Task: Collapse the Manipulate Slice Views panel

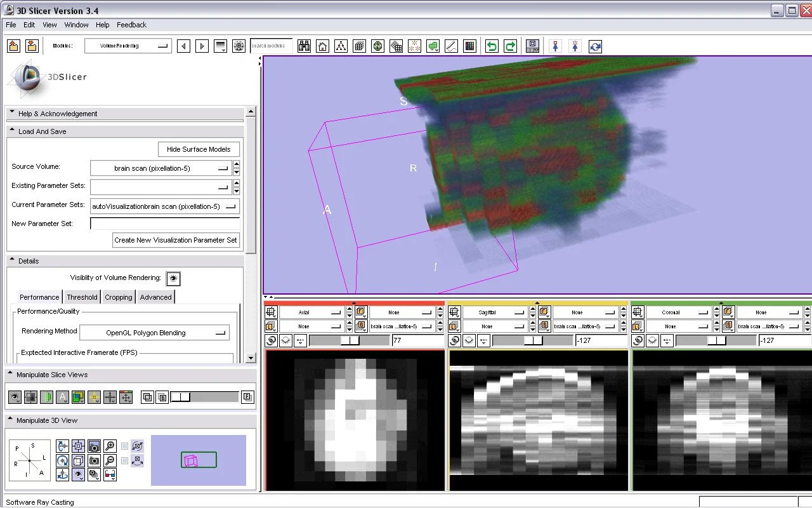Action: (x=11, y=375)
